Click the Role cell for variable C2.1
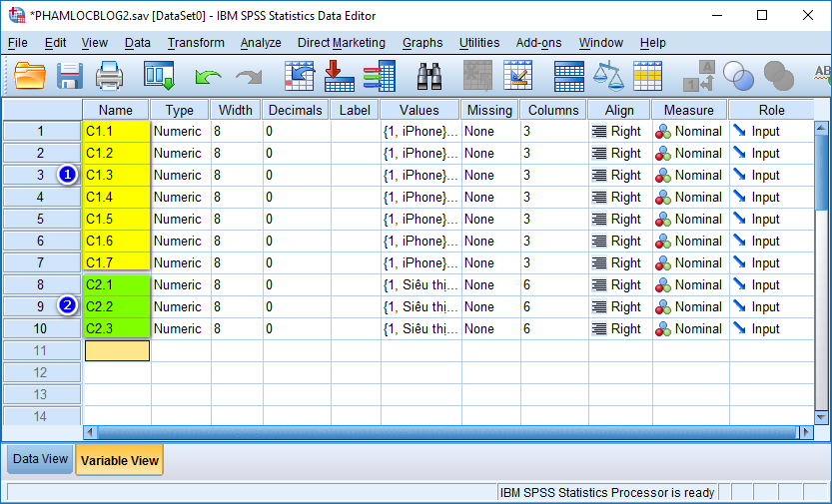This screenshot has height=504, width=832. 771,285
